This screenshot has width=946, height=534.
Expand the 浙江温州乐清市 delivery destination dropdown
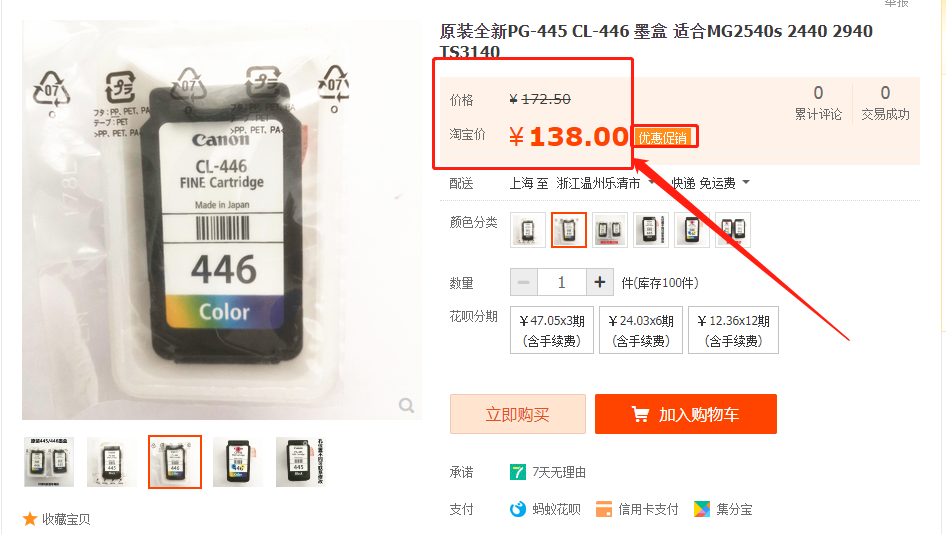coord(605,183)
